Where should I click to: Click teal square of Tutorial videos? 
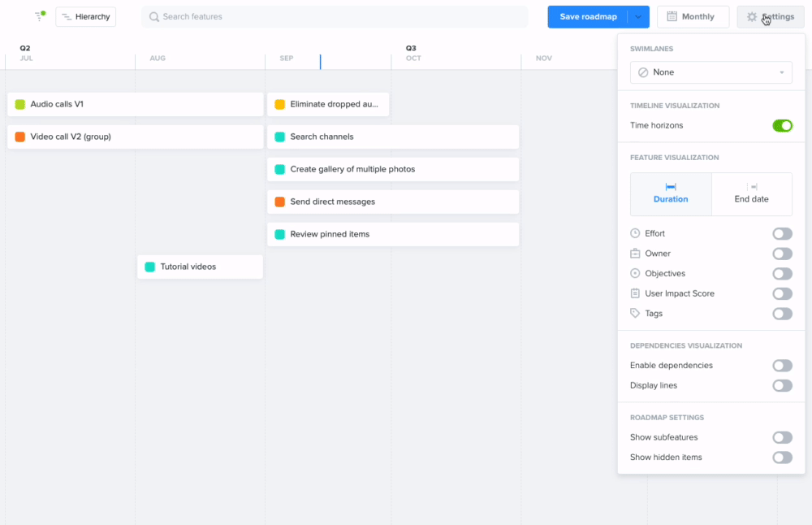pyautogui.click(x=149, y=267)
